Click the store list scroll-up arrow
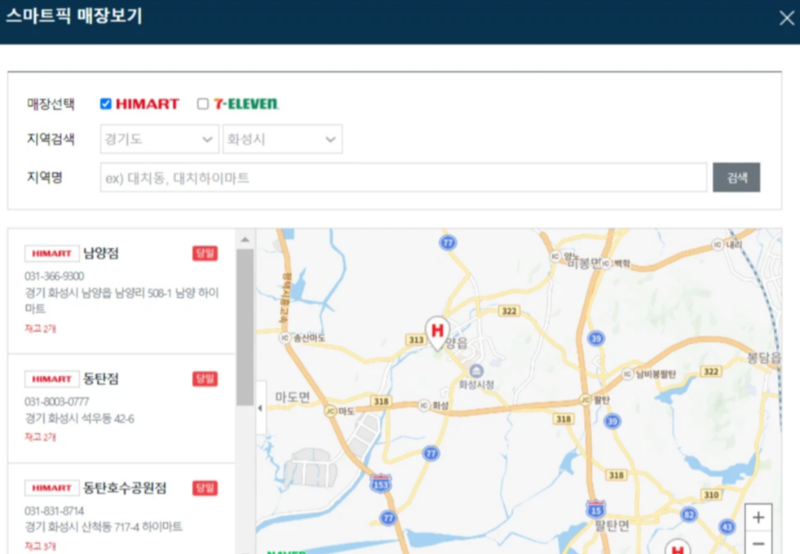 [x=245, y=239]
